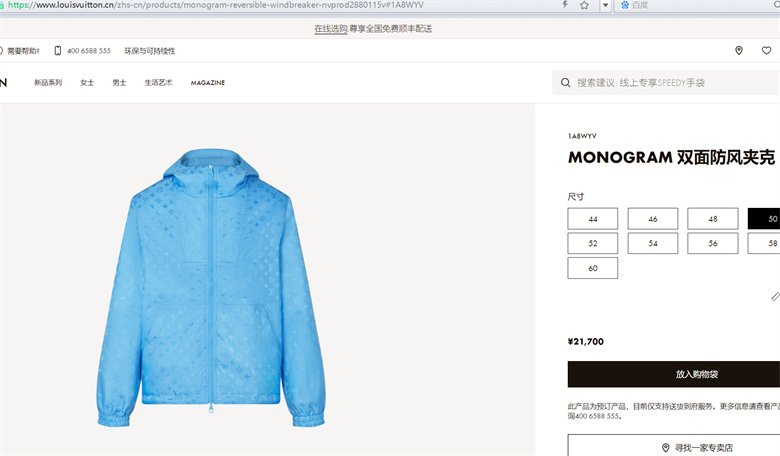The height and width of the screenshot is (456, 780).
Task: Click the search magnifier icon
Action: click(x=566, y=83)
